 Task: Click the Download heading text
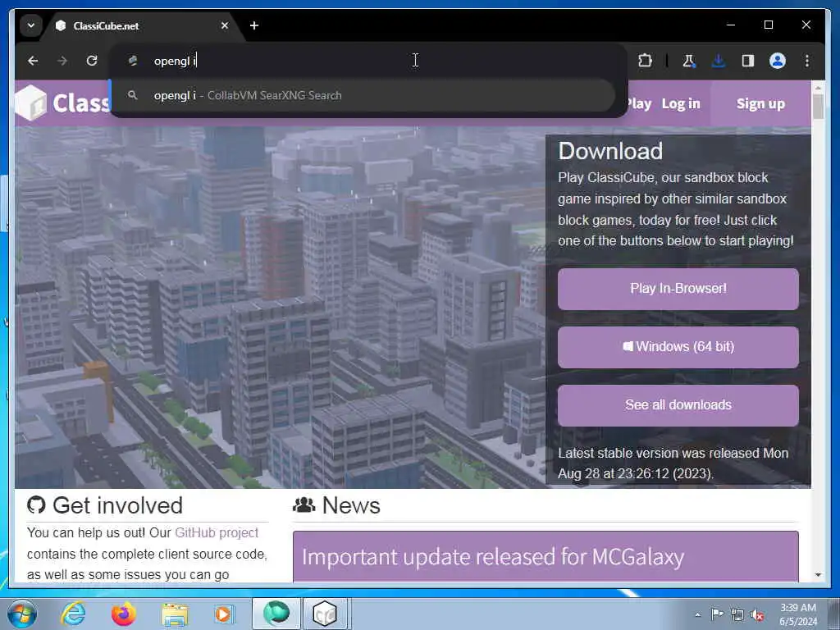click(610, 151)
